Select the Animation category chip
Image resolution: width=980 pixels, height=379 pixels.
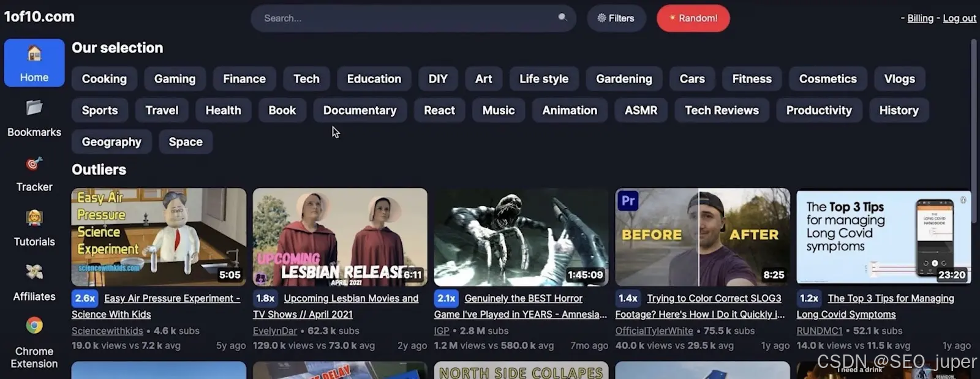(x=570, y=110)
